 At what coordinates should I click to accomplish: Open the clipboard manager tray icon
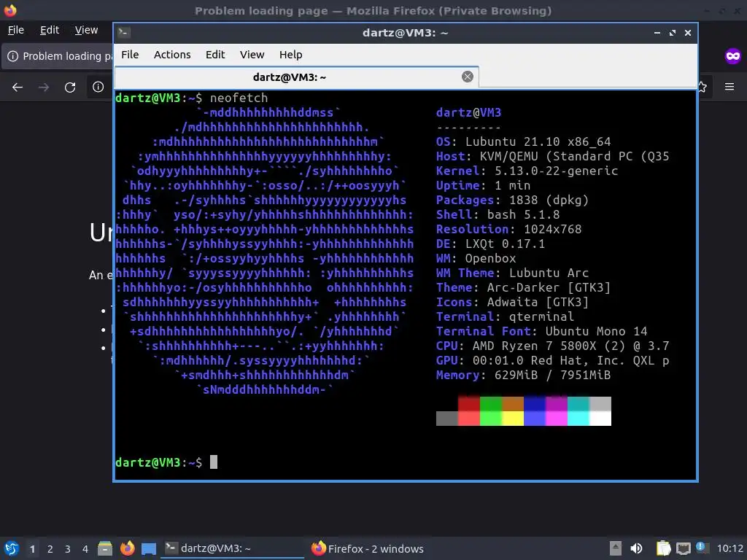coord(663,548)
